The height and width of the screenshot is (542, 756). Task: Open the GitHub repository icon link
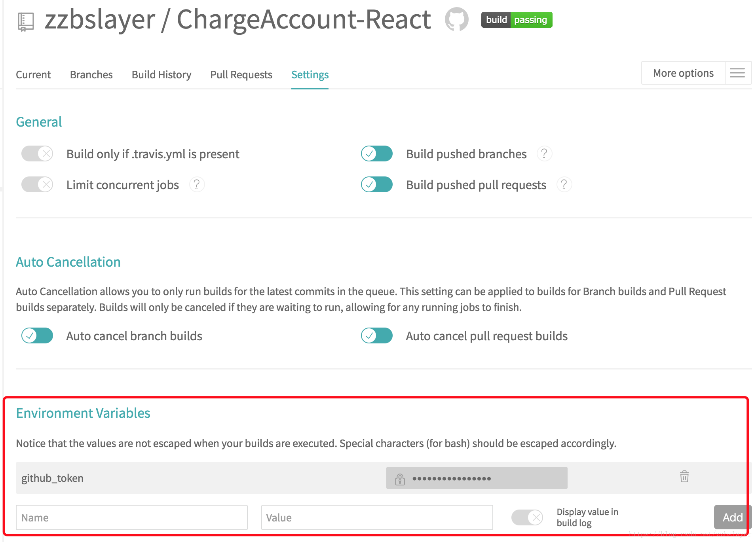456,19
